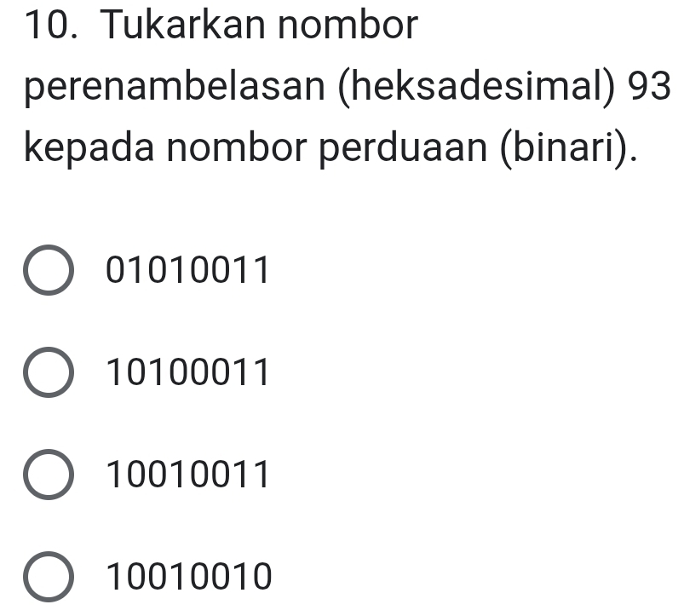684x616 pixels.
Task: Click the word Tukarkan in question
Action: 183,25
